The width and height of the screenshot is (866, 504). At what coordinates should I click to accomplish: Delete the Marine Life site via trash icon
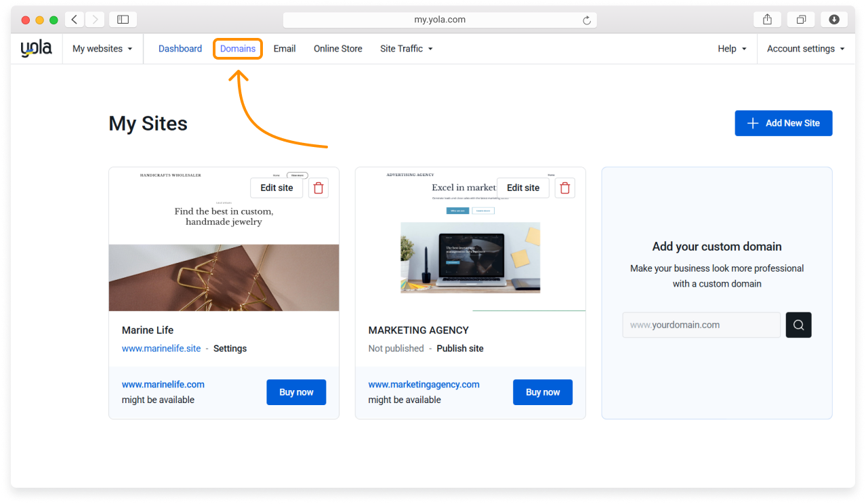pos(318,188)
